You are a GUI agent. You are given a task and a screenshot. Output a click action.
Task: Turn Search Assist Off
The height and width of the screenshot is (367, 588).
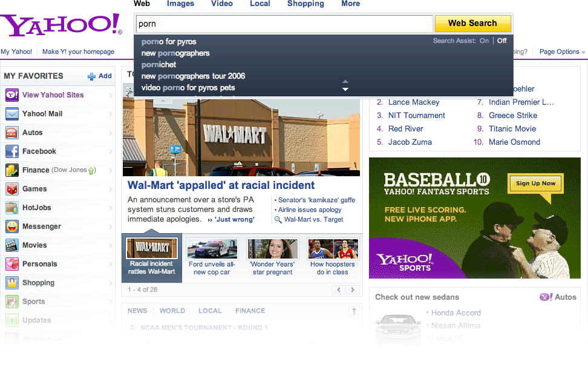click(502, 40)
